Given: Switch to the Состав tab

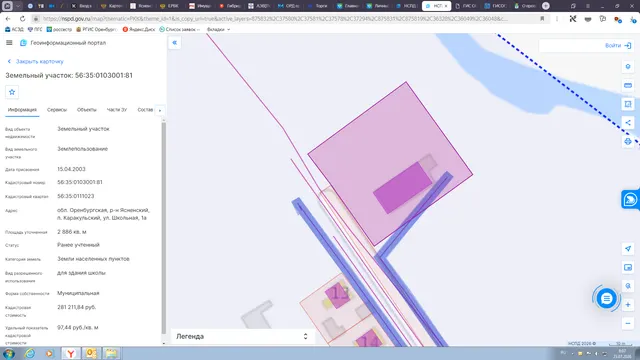Looking at the screenshot, I should pos(145,110).
